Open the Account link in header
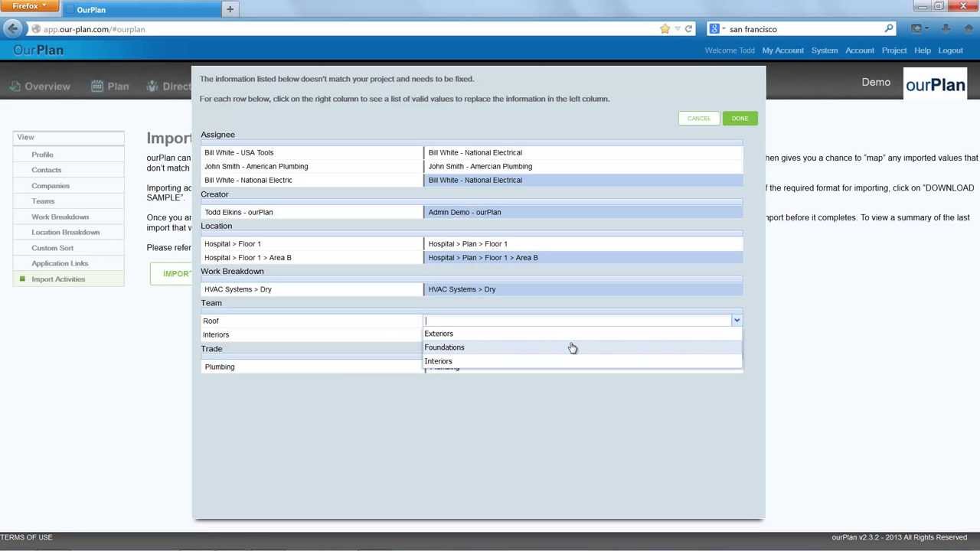Screen dimensions: 980x551 [x=860, y=51]
